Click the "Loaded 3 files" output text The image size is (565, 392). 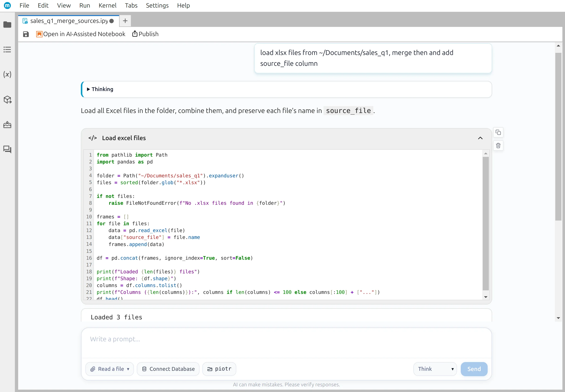click(x=116, y=317)
